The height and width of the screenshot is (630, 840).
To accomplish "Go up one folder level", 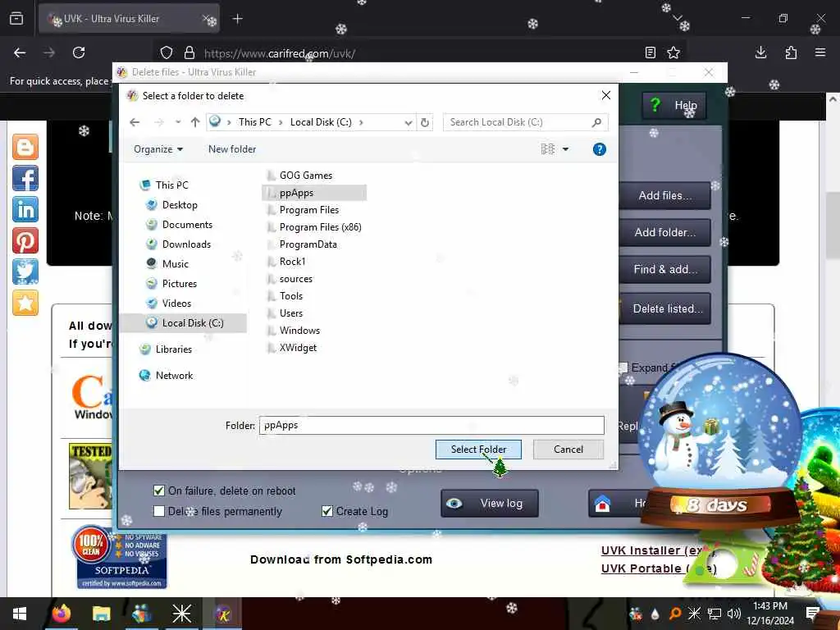I will tap(195, 123).
